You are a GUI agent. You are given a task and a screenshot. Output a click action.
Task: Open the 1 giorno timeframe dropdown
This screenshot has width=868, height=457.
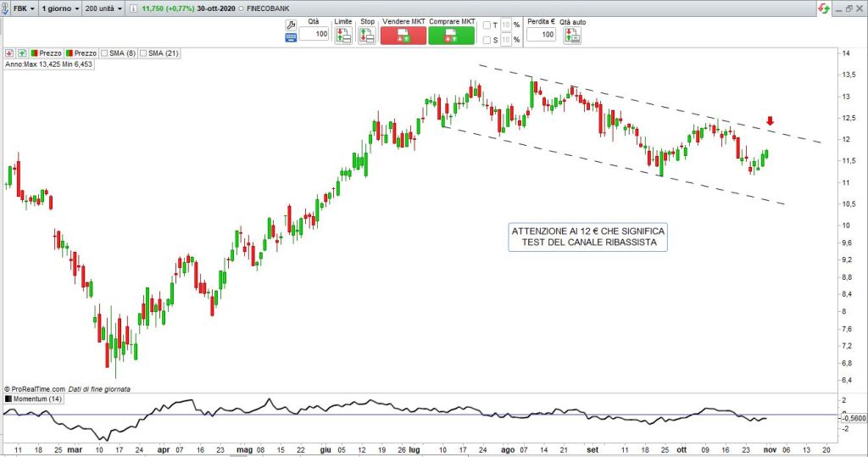coord(60,8)
